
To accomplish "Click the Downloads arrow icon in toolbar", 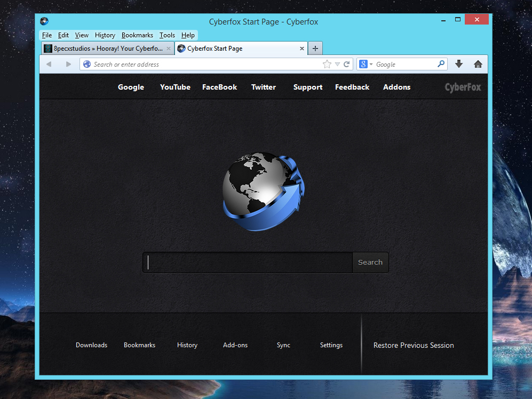I will point(458,64).
